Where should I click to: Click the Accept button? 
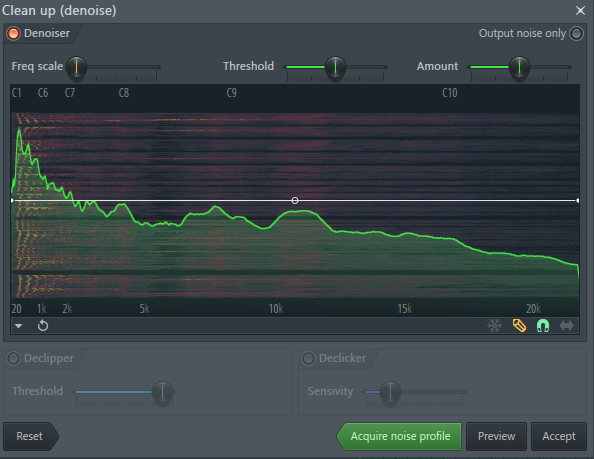click(559, 436)
